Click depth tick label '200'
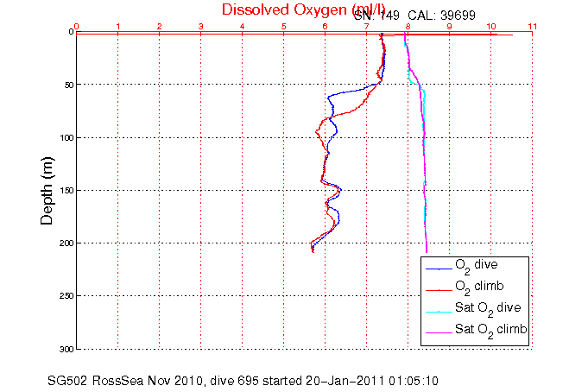This screenshot has width=588, height=392. click(66, 243)
